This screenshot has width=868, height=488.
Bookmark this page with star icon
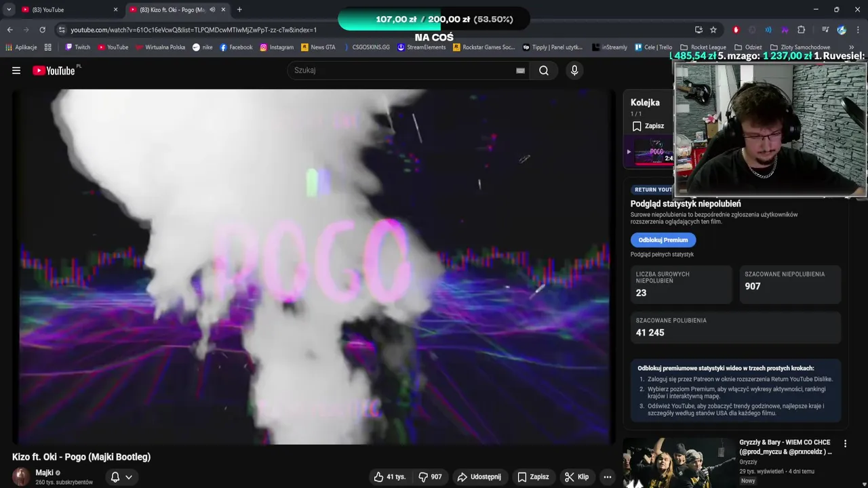point(713,30)
